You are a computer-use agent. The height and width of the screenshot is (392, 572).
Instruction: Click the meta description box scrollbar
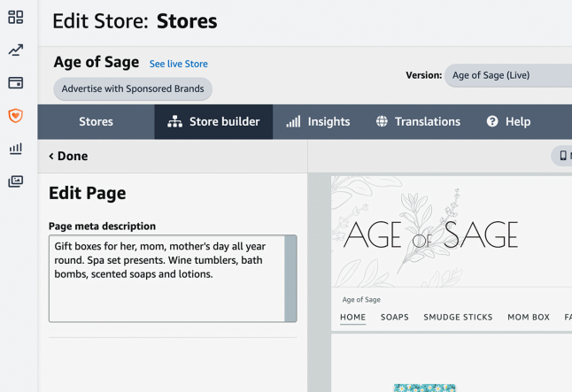[x=290, y=279]
